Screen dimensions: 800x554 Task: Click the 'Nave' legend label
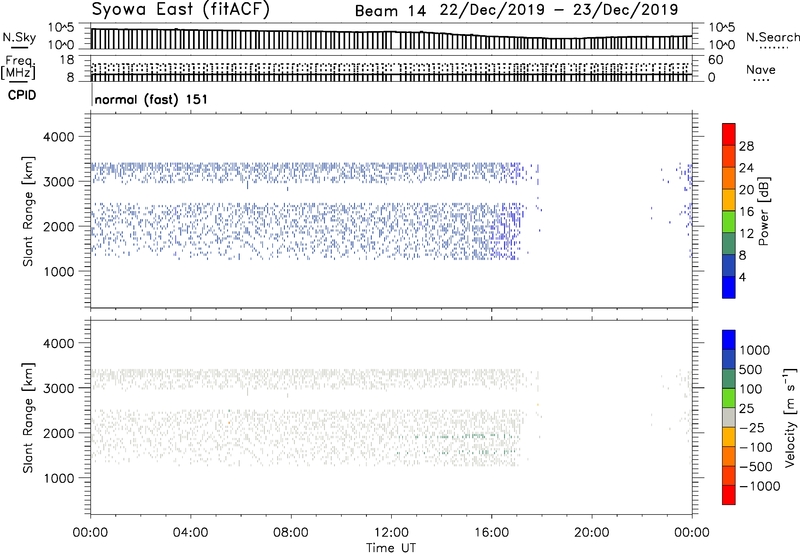[x=760, y=70]
